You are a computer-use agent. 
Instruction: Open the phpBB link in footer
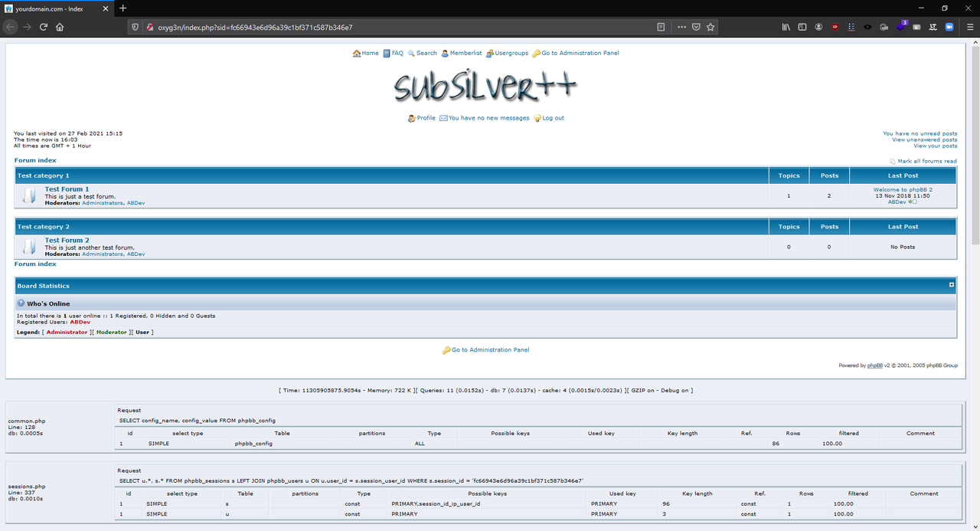(x=874, y=366)
